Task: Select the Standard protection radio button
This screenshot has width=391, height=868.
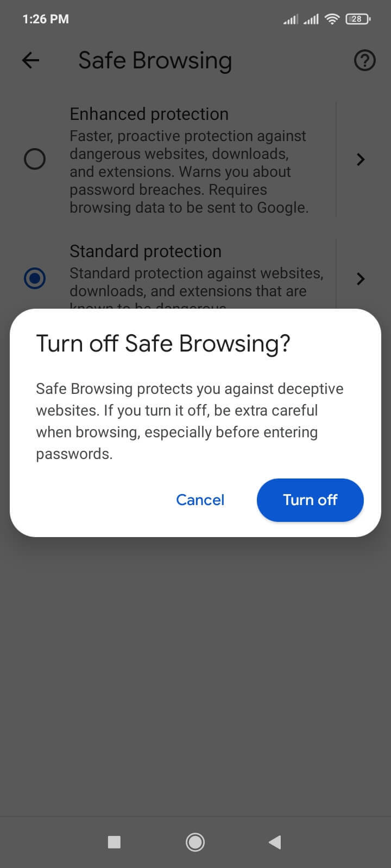Action: click(35, 278)
